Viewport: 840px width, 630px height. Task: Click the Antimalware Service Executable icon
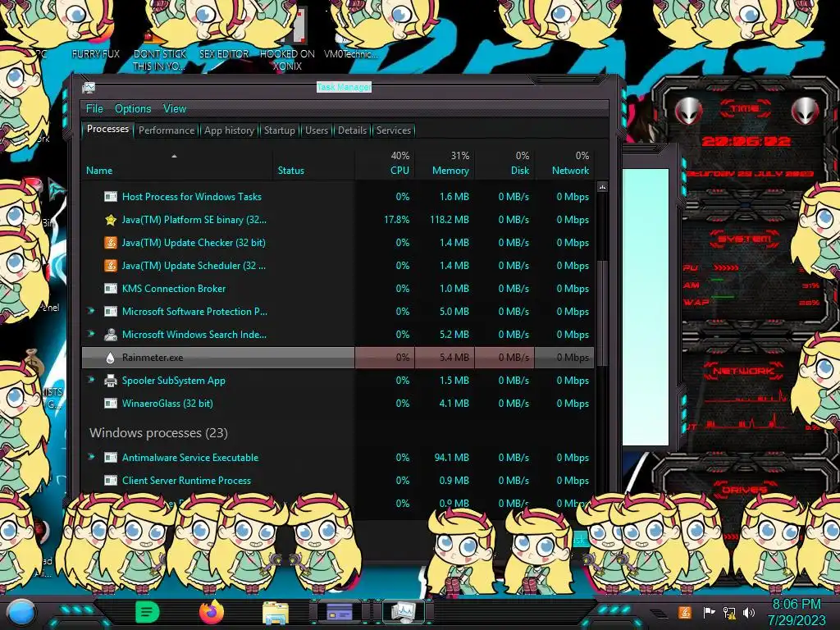pyautogui.click(x=111, y=458)
